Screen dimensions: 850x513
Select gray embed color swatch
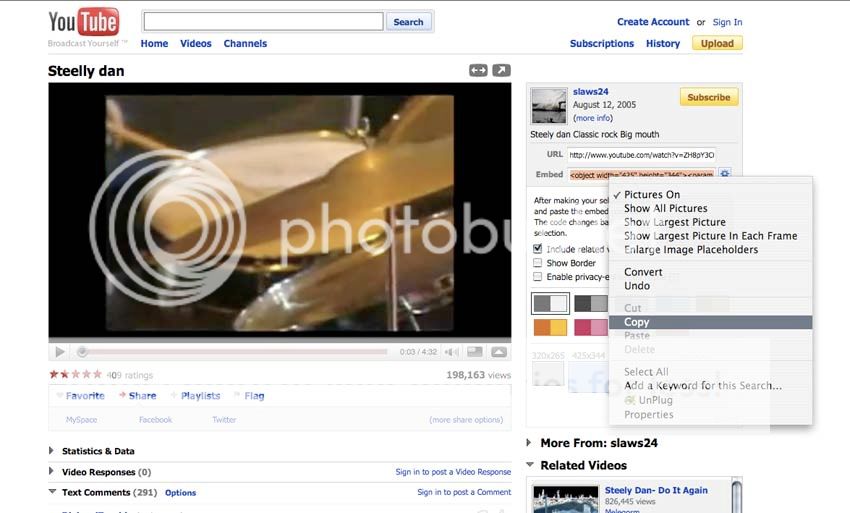click(x=550, y=304)
